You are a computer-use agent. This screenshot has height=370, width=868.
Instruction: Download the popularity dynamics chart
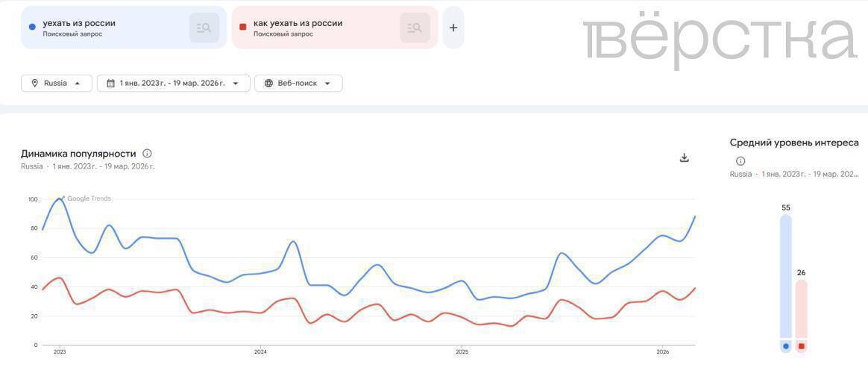[x=685, y=157]
